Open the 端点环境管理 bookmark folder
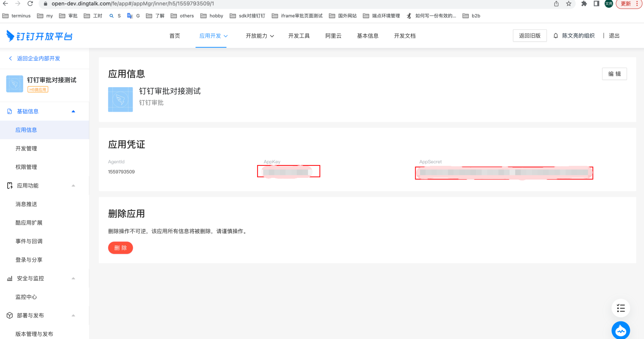This screenshot has width=644, height=339. coord(381,16)
